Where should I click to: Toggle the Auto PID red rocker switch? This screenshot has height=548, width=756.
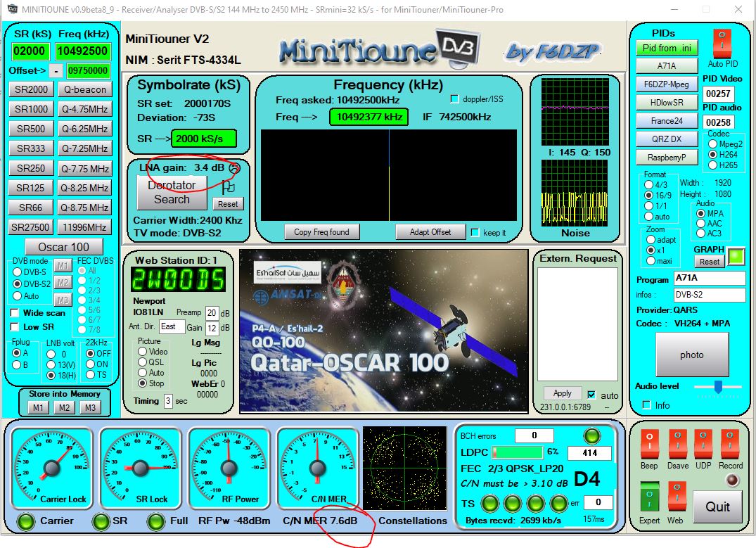tap(722, 44)
